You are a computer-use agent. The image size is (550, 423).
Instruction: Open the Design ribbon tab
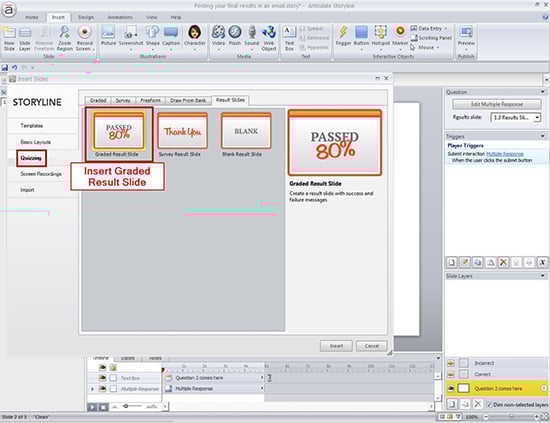click(x=86, y=17)
